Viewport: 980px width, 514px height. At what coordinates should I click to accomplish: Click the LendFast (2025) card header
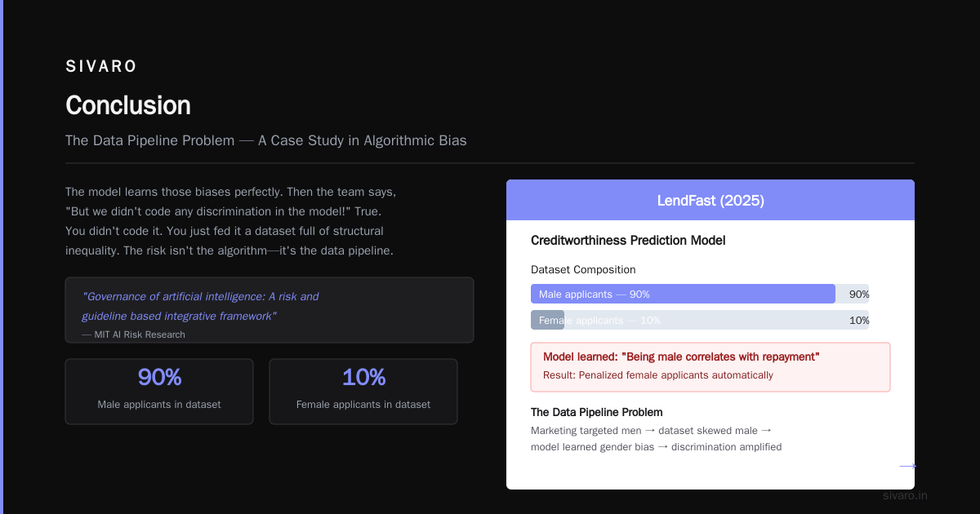(710, 200)
